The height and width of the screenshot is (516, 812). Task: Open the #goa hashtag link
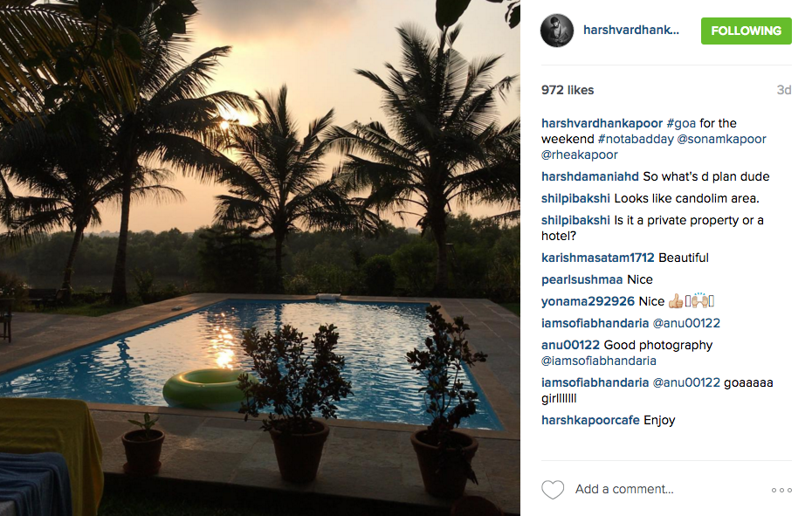coord(681,123)
